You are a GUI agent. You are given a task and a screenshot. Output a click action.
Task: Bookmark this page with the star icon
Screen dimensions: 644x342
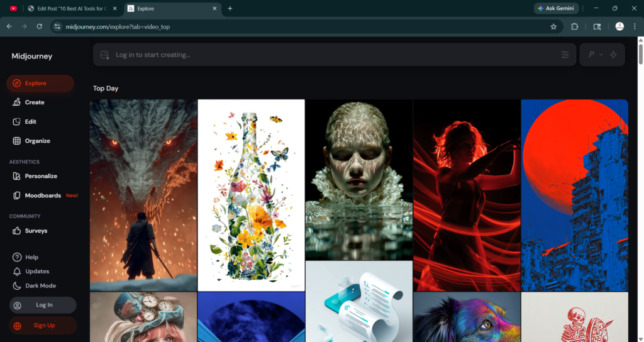[x=553, y=26]
